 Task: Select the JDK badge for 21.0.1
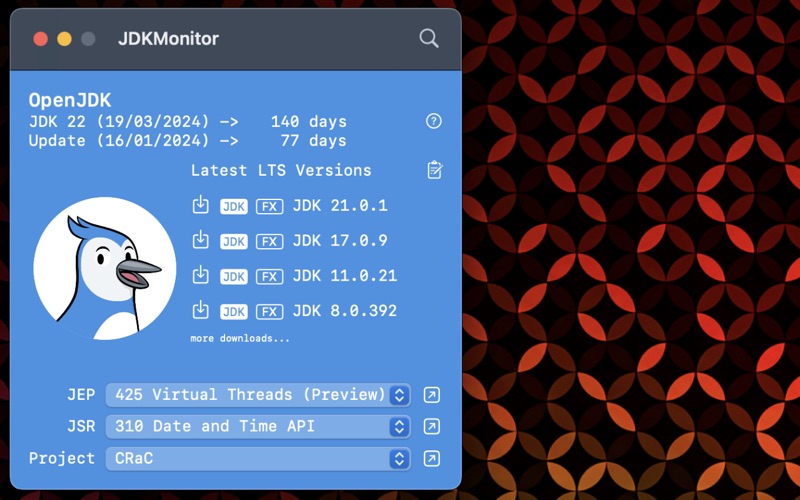coord(234,206)
